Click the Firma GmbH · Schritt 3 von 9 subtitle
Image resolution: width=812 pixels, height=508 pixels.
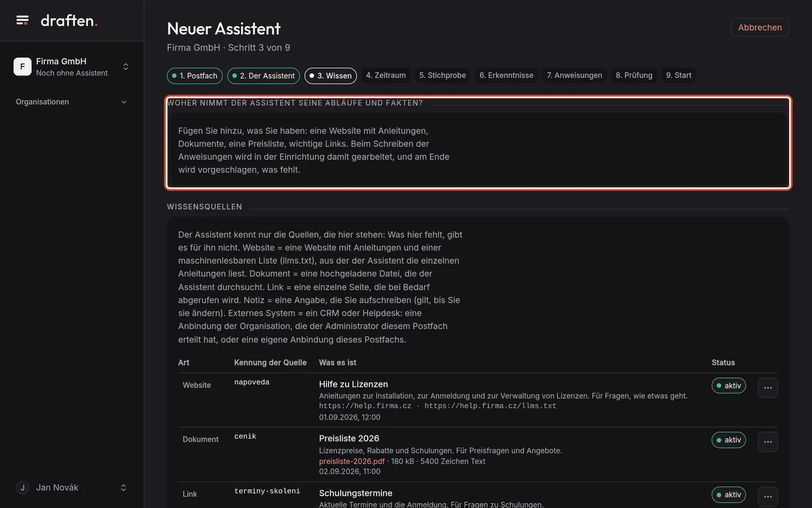[x=229, y=47]
